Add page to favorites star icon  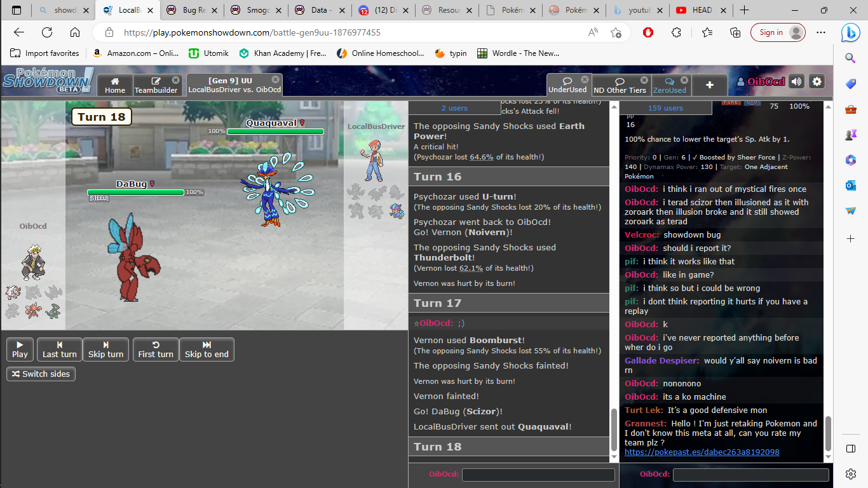point(616,32)
